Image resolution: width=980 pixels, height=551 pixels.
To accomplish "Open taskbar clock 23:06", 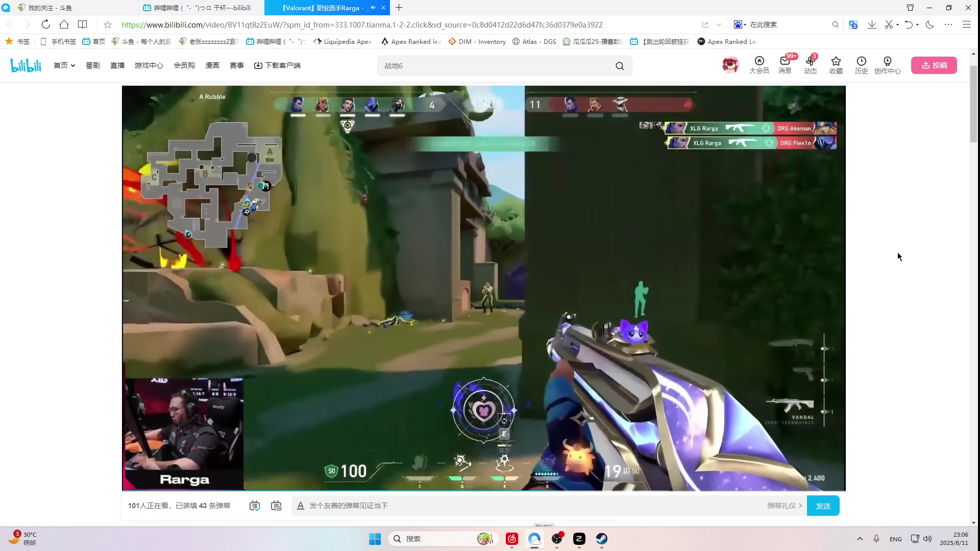I will tap(954, 539).
